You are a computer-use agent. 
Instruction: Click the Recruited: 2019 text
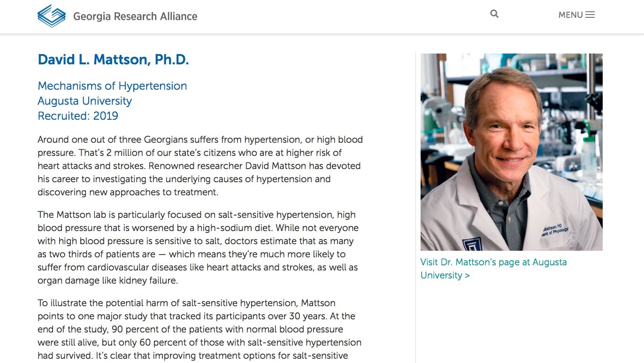coord(78,116)
